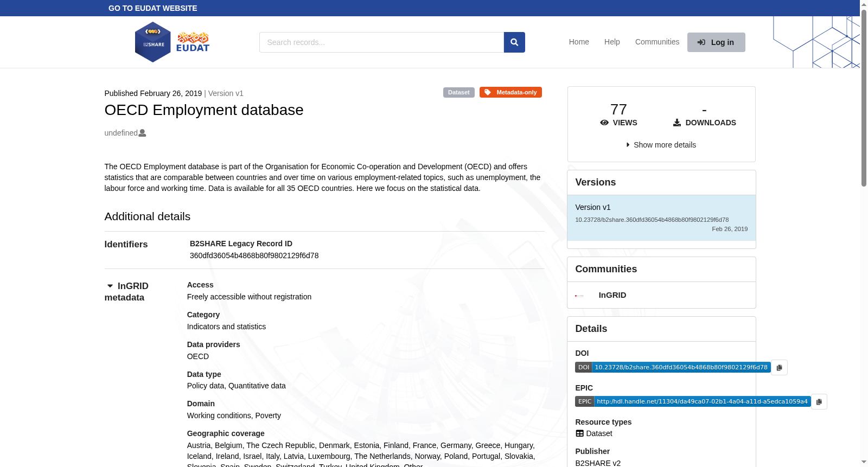Click the B2SHARE hexagon logo
The image size is (868, 467).
click(x=153, y=42)
